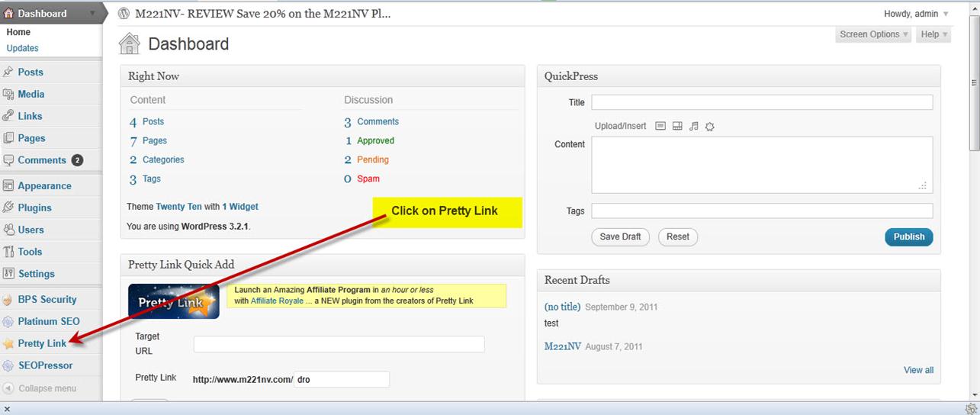Click the Pretty Link logo banner image
Viewport: 980px width, 415px height.
tap(174, 301)
